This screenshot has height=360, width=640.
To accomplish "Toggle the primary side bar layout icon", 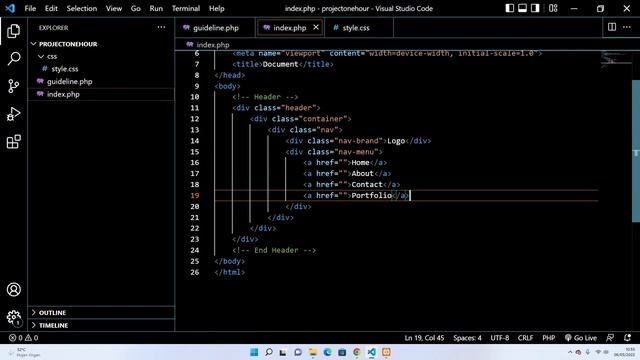I will 509,8.
